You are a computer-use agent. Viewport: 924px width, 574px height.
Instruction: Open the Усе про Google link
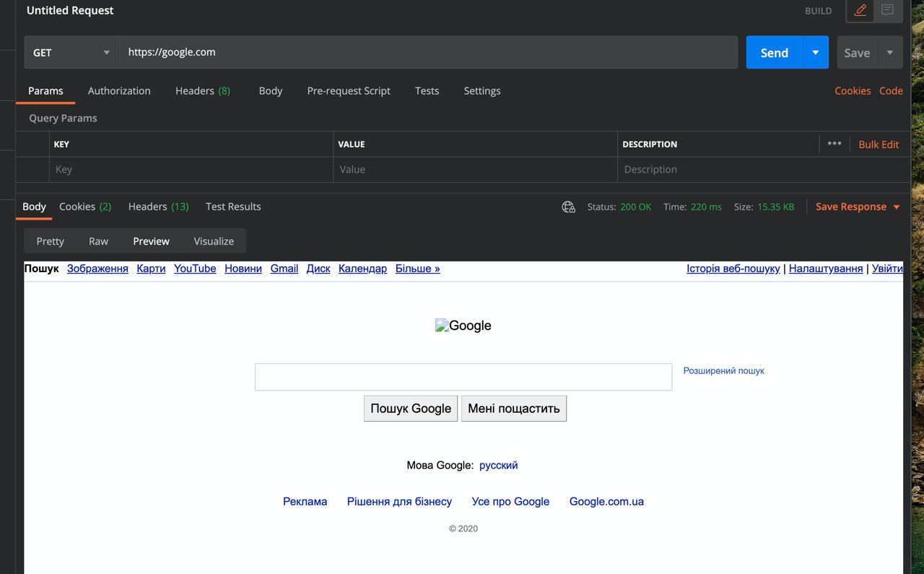[510, 502]
